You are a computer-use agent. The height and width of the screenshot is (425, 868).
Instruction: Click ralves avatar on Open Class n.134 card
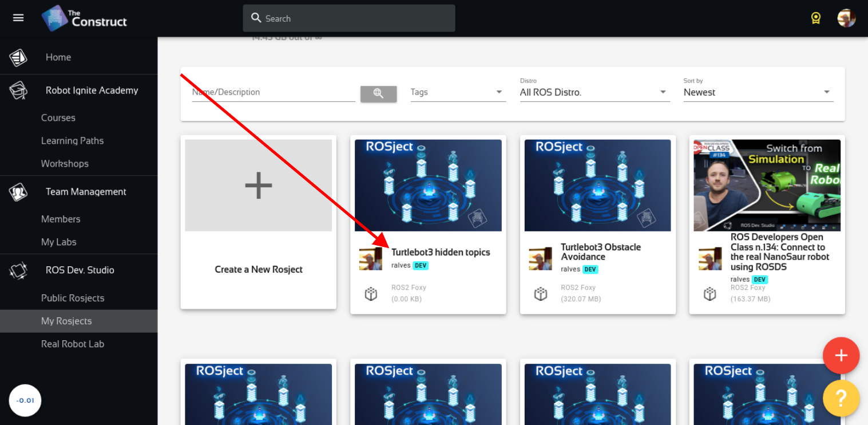710,259
